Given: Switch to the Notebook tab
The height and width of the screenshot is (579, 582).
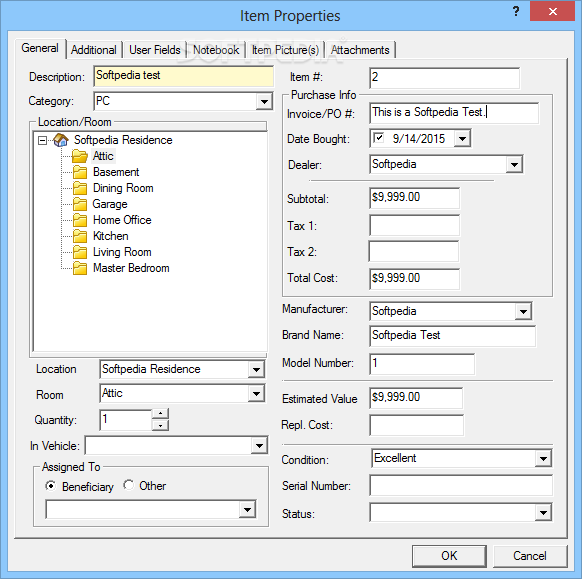Looking at the screenshot, I should pyautogui.click(x=216, y=50).
